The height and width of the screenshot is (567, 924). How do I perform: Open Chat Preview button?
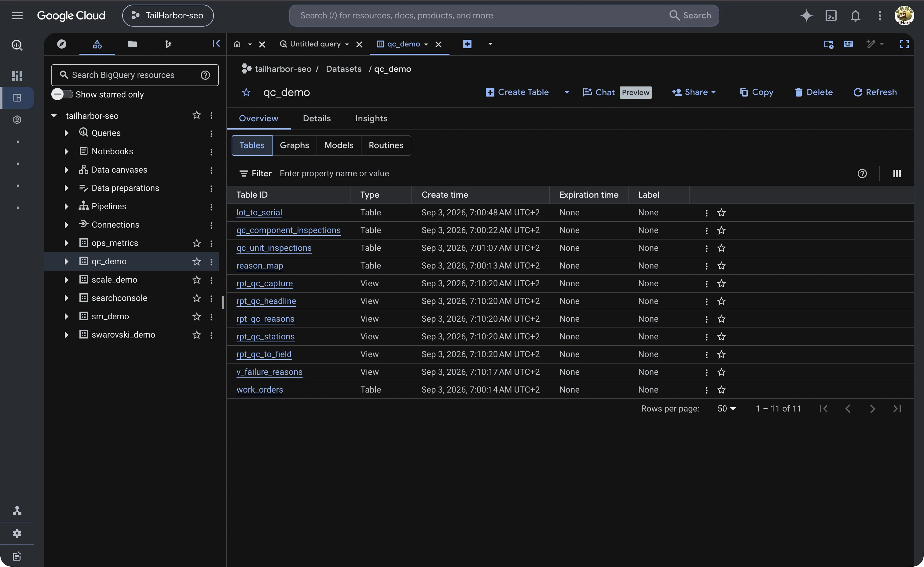coord(617,92)
